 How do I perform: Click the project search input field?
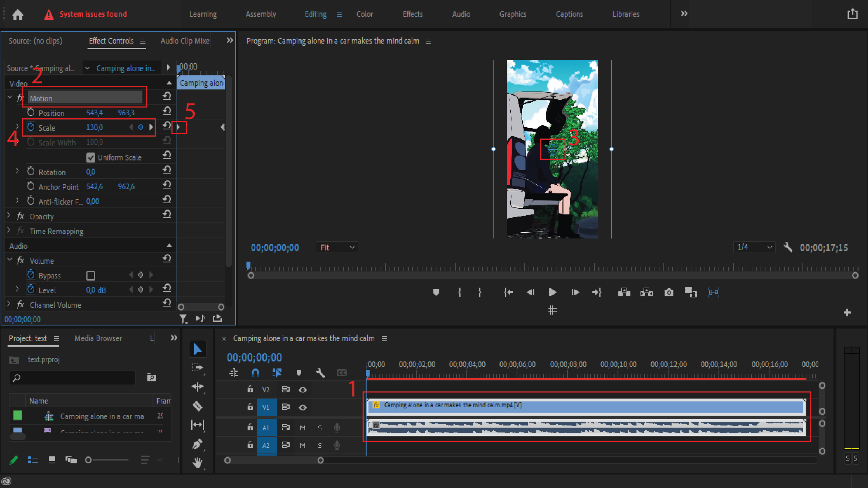click(73, 377)
